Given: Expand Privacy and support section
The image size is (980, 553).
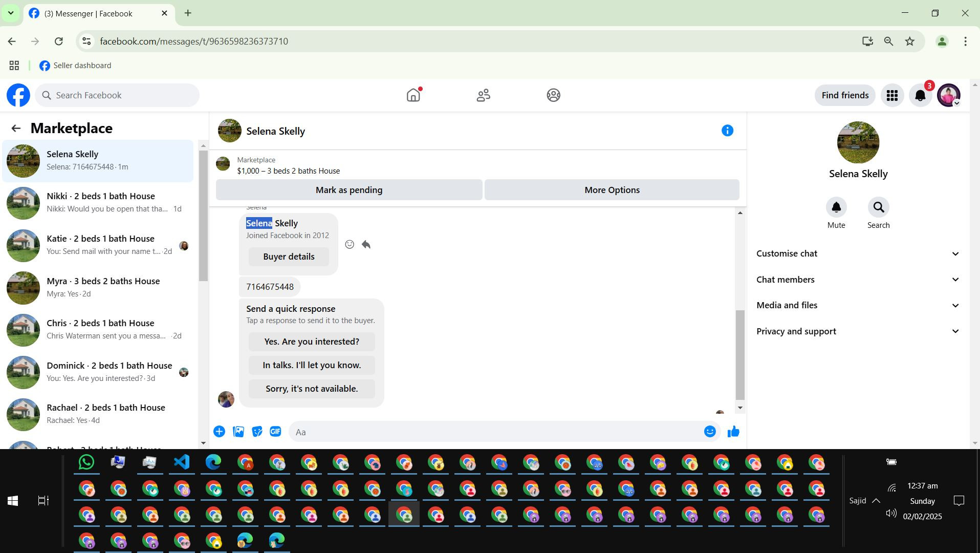Looking at the screenshot, I should [858, 331].
